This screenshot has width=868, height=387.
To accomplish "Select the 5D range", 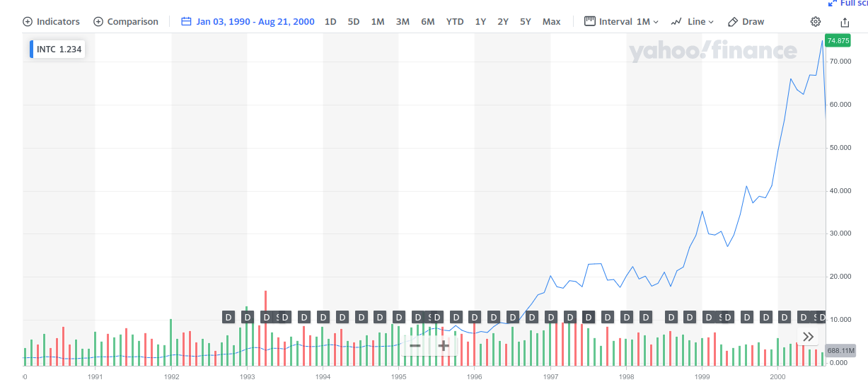I will (354, 21).
